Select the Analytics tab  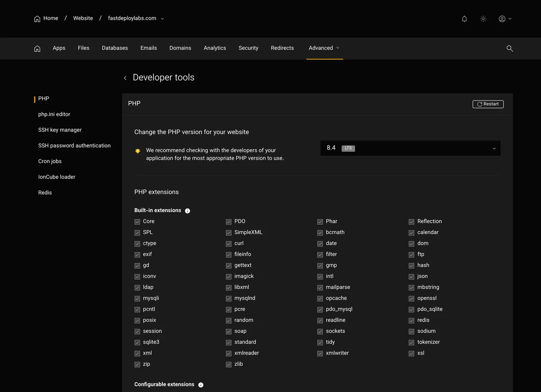pyautogui.click(x=215, y=48)
